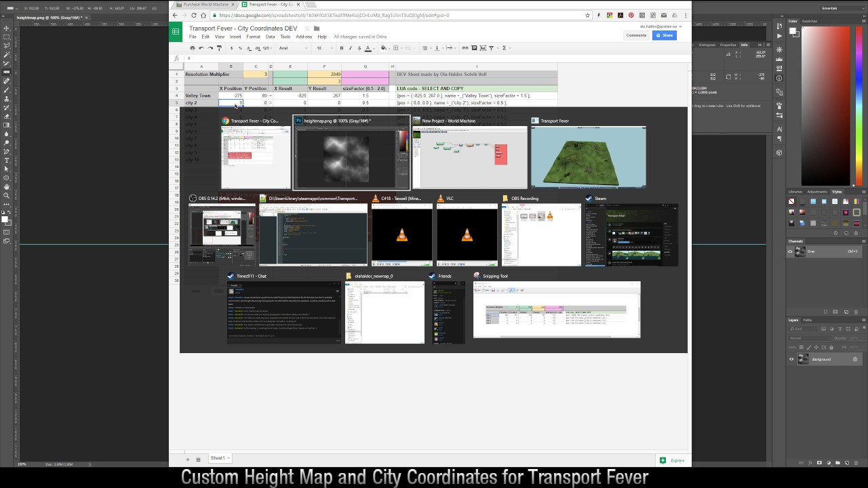Open the Format menu in Sheets
This screenshot has width=868, height=488.
(x=253, y=37)
